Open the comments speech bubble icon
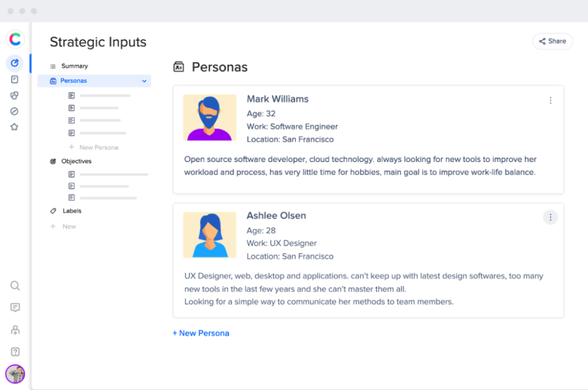Viewport: 588px width, 390px height. (x=16, y=307)
